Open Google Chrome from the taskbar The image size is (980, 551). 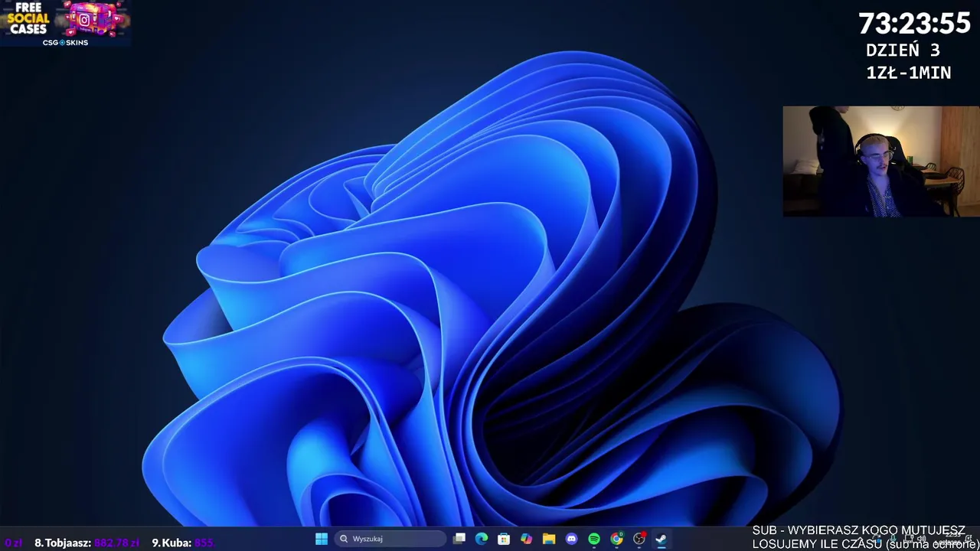click(616, 539)
